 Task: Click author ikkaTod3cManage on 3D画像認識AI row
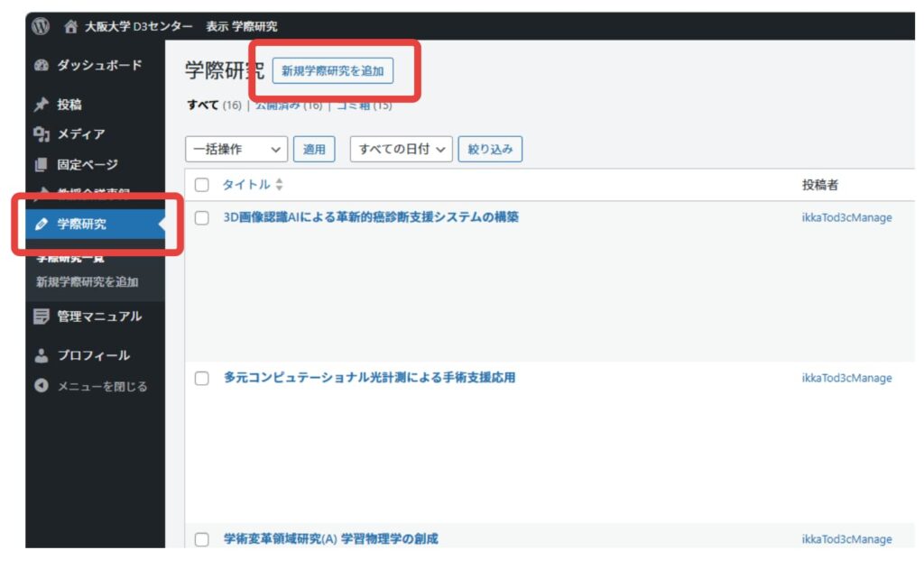point(846,218)
